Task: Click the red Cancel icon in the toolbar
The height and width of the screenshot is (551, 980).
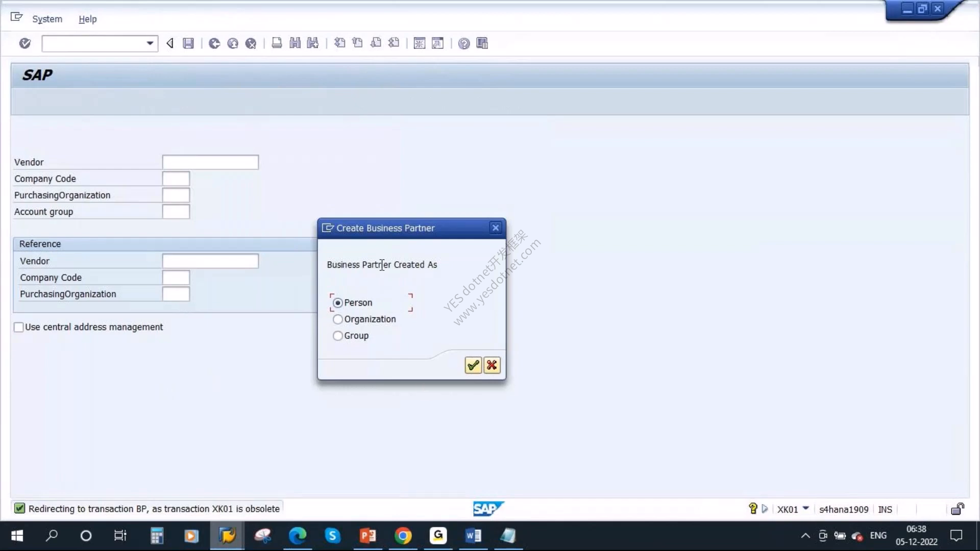Action: click(x=251, y=43)
